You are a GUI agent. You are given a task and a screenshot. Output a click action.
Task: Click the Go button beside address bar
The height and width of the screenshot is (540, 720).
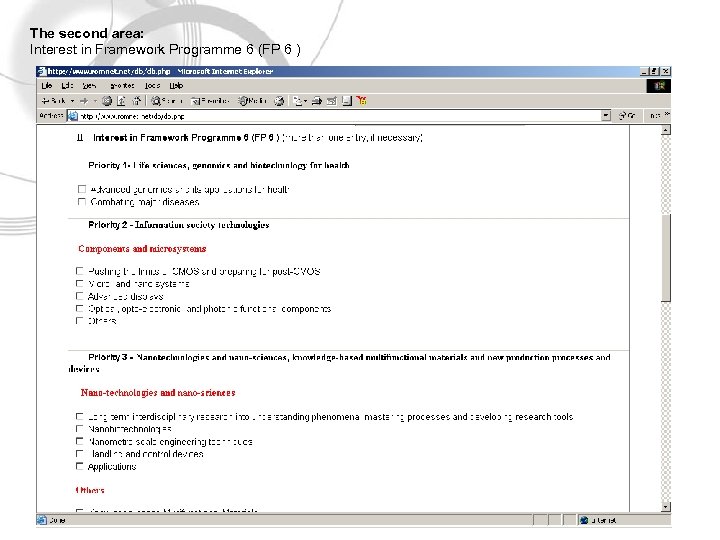pyautogui.click(x=627, y=116)
